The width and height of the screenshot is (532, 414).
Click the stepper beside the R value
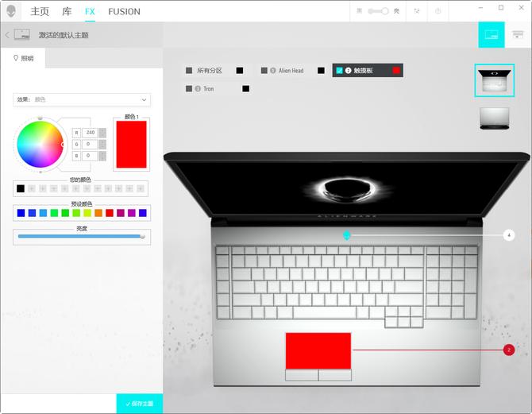pos(102,133)
